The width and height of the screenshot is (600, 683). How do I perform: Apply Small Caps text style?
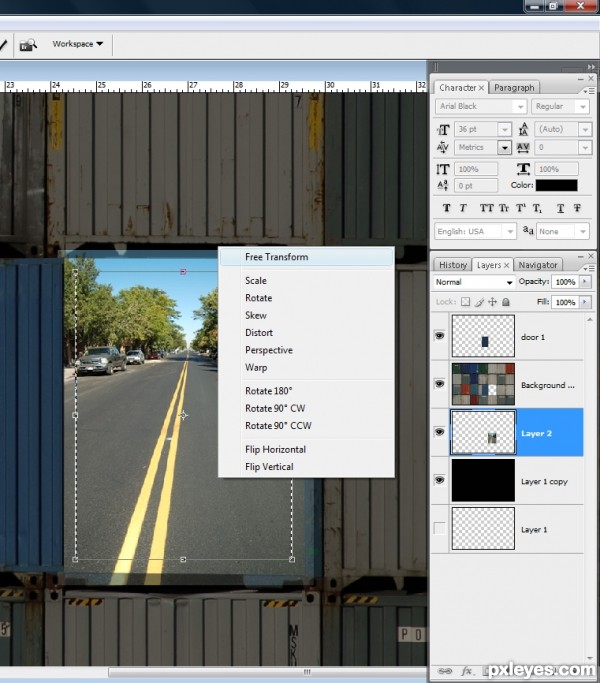(504, 208)
